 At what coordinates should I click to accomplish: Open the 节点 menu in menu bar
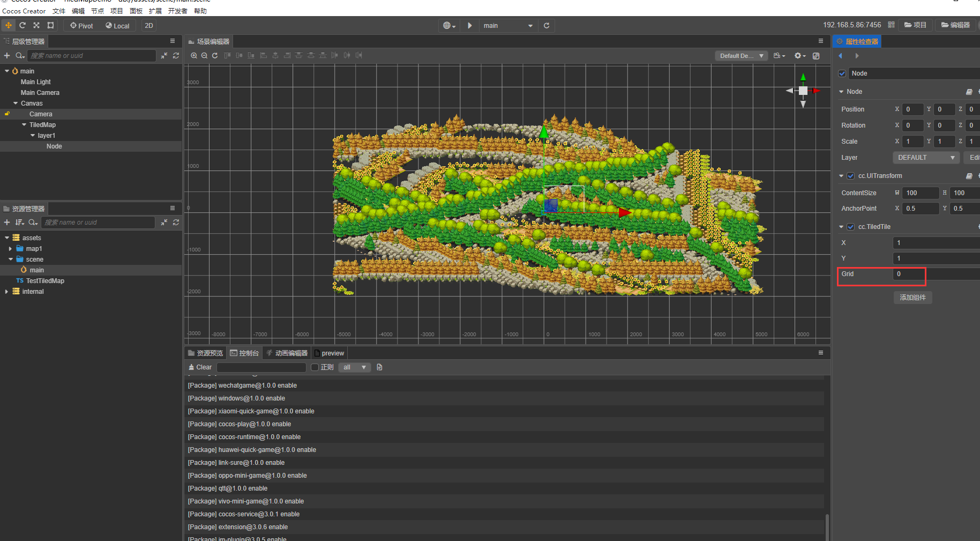[98, 11]
